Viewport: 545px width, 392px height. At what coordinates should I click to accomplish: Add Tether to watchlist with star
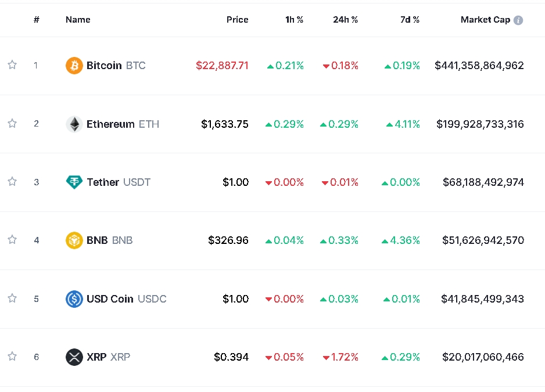[12, 182]
